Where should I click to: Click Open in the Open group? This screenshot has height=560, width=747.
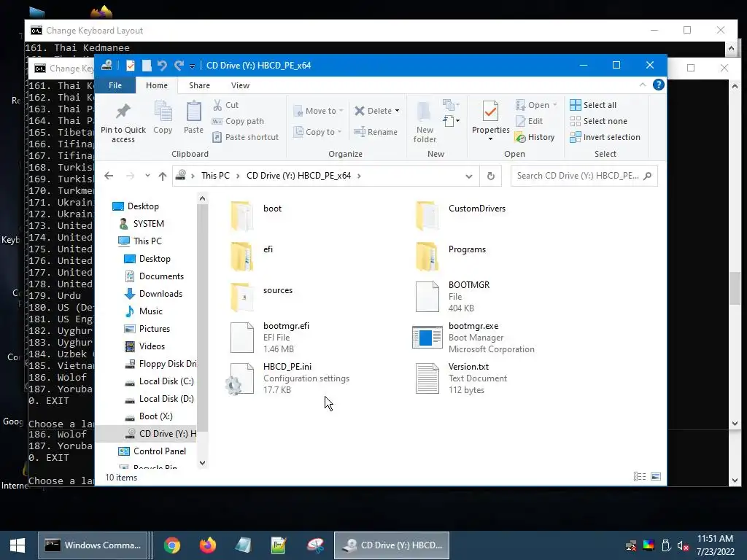click(535, 105)
